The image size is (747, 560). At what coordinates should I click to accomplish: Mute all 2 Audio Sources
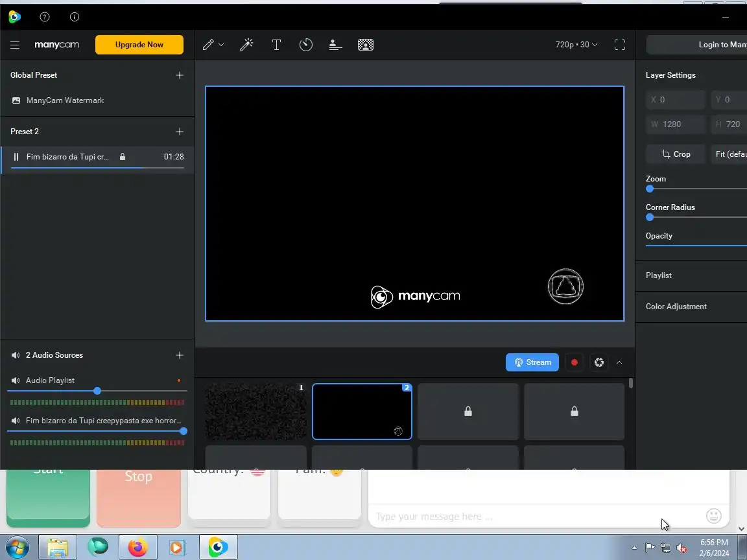16,355
